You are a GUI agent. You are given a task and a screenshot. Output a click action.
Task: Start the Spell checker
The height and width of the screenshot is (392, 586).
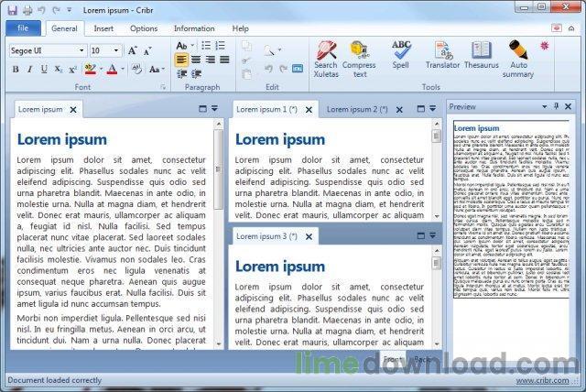click(x=401, y=55)
